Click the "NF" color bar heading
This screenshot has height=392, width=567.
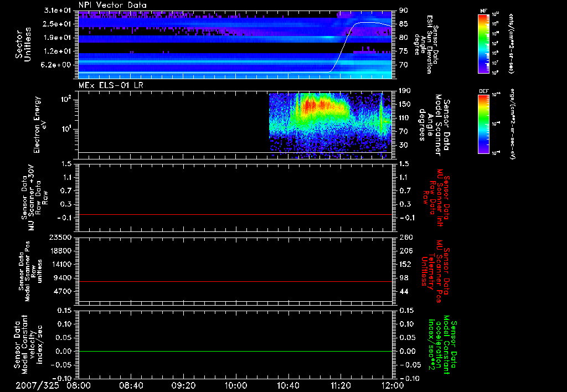pos(484,11)
